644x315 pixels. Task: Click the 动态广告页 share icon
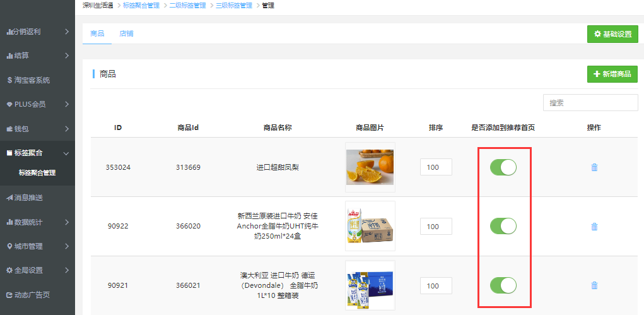coord(9,295)
